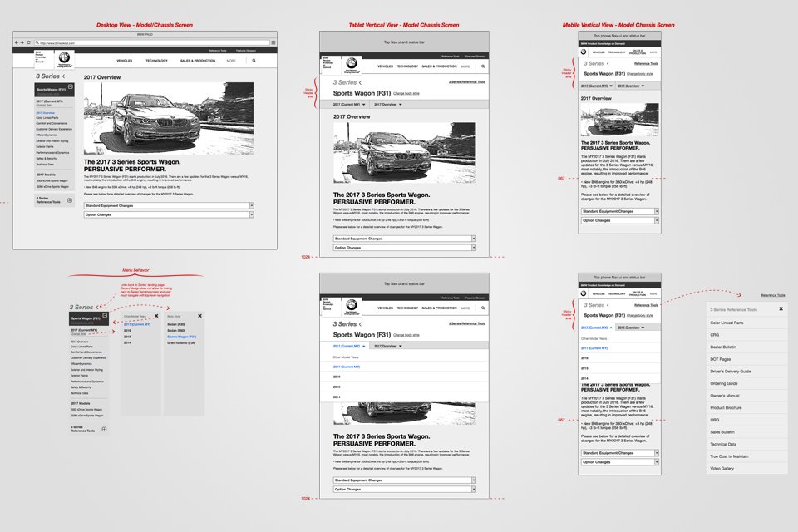The height and width of the screenshot is (532, 798).
Task: Close the Other Model Years flyout panel
Action: (x=156, y=316)
